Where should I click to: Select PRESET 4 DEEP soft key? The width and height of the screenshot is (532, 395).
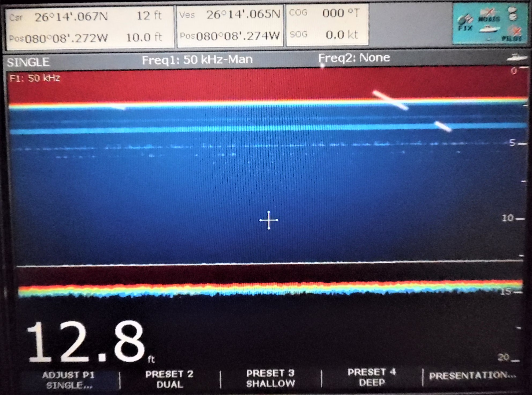tap(372, 377)
